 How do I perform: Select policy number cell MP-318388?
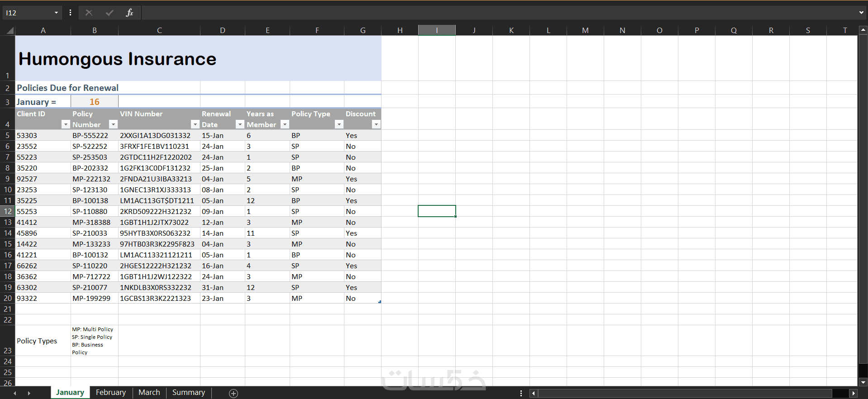(95, 222)
